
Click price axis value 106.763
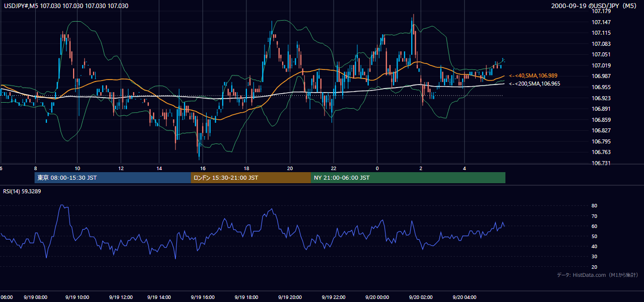tap(602, 152)
